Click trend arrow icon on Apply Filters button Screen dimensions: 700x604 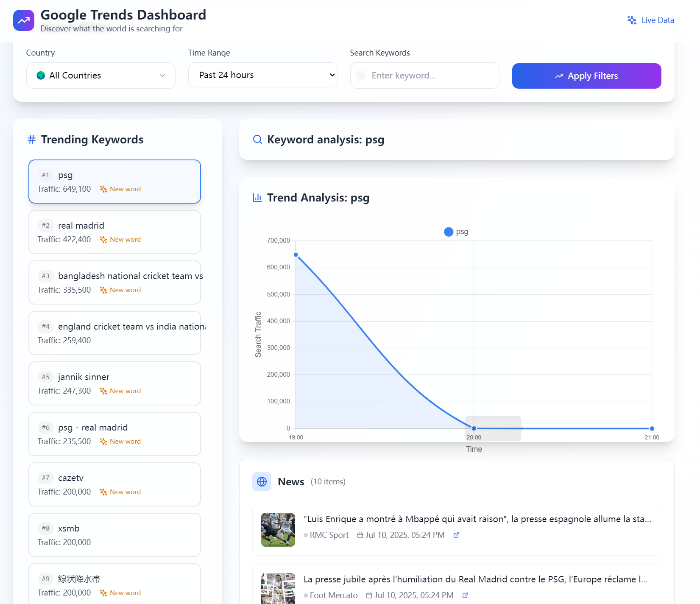559,76
